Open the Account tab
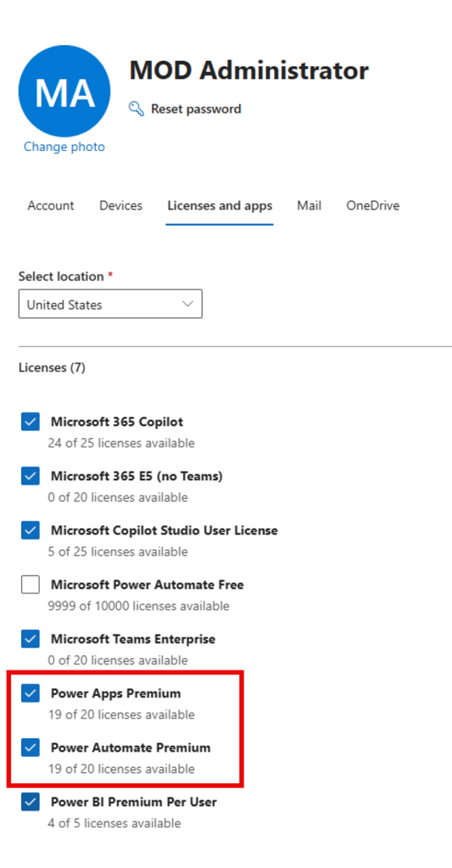This screenshot has width=452, height=868. tap(51, 205)
